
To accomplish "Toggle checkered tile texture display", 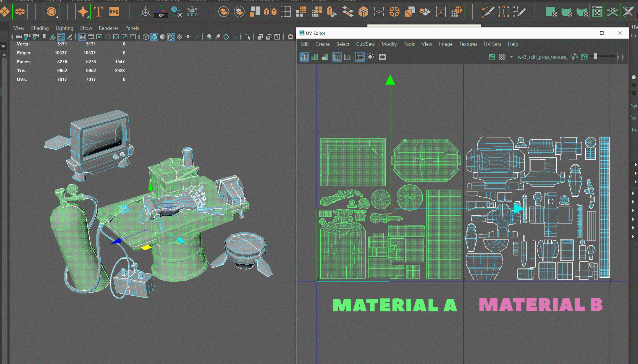I will coord(502,57).
